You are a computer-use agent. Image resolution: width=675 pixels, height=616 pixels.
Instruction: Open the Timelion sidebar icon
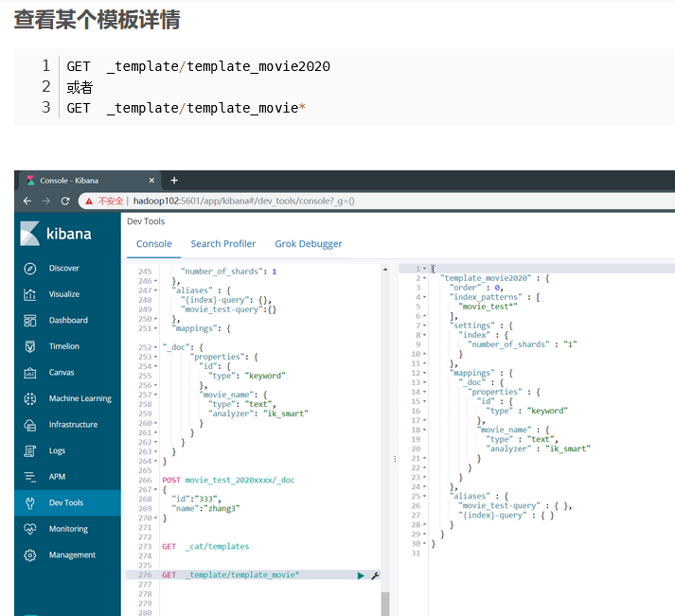point(29,346)
